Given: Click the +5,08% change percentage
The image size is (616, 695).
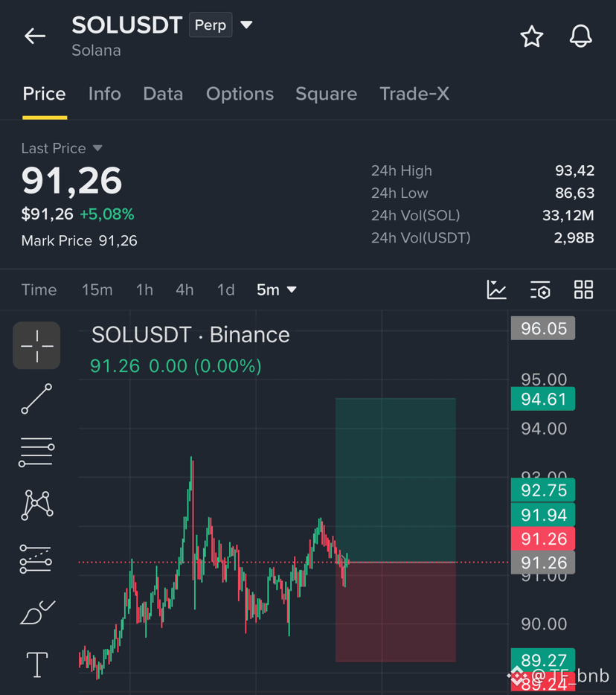Looking at the screenshot, I should pos(107,214).
